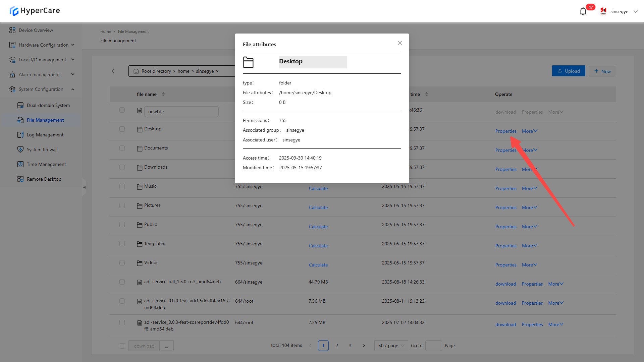This screenshot has height=362, width=644.
Task: Click the Go to page number field
Action: (433, 346)
